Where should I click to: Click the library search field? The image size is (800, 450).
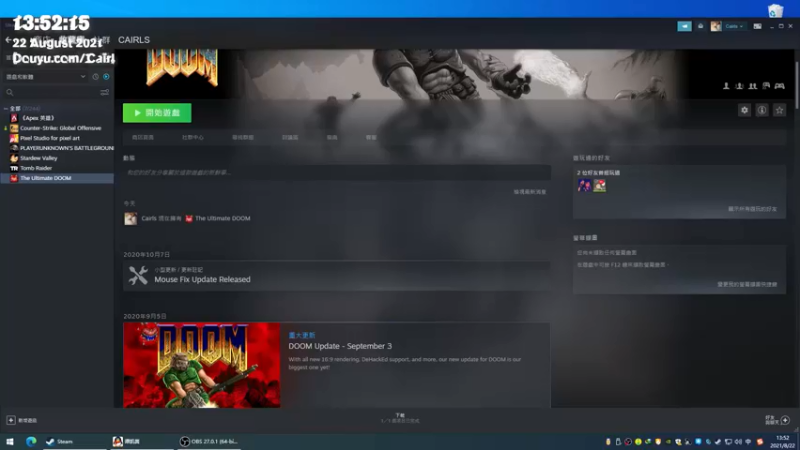(x=51, y=92)
